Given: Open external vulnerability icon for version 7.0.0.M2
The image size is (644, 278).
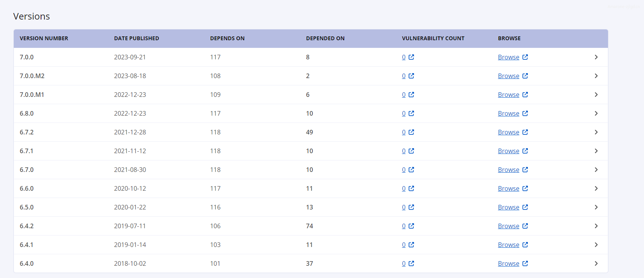Looking at the screenshot, I should [411, 76].
